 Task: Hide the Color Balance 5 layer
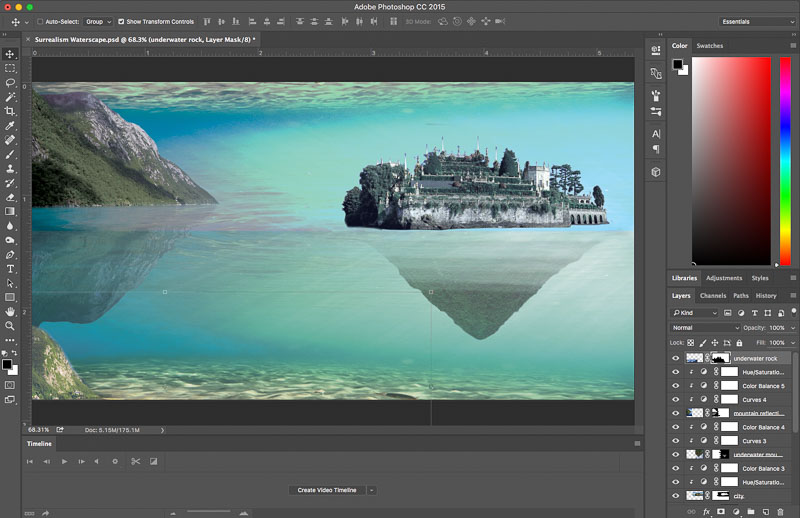pyautogui.click(x=676, y=386)
